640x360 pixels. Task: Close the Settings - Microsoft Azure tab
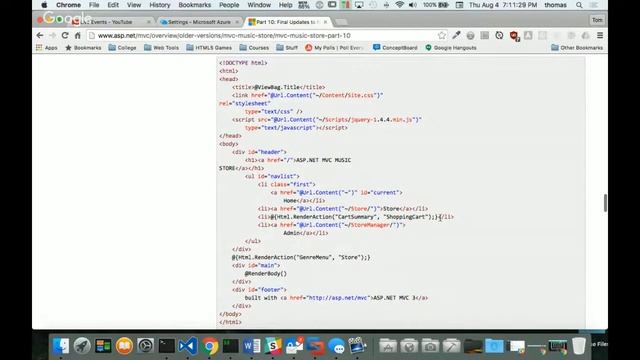pos(237,22)
